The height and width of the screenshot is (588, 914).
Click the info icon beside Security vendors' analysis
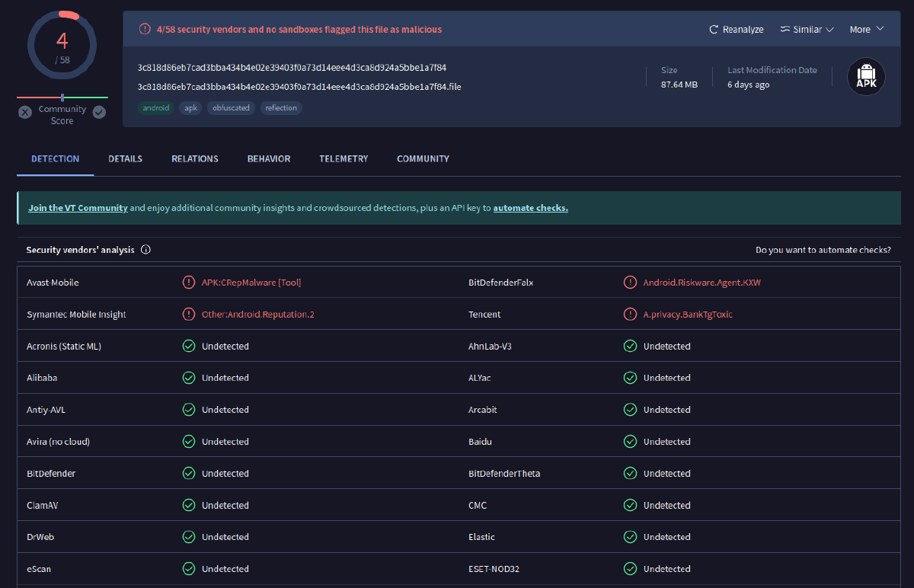[145, 250]
